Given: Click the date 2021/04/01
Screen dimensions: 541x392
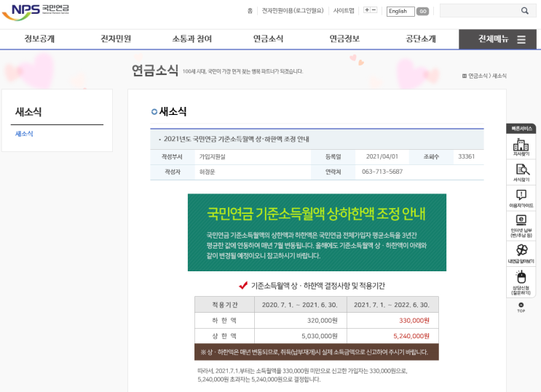Looking at the screenshot, I should pos(382,156).
